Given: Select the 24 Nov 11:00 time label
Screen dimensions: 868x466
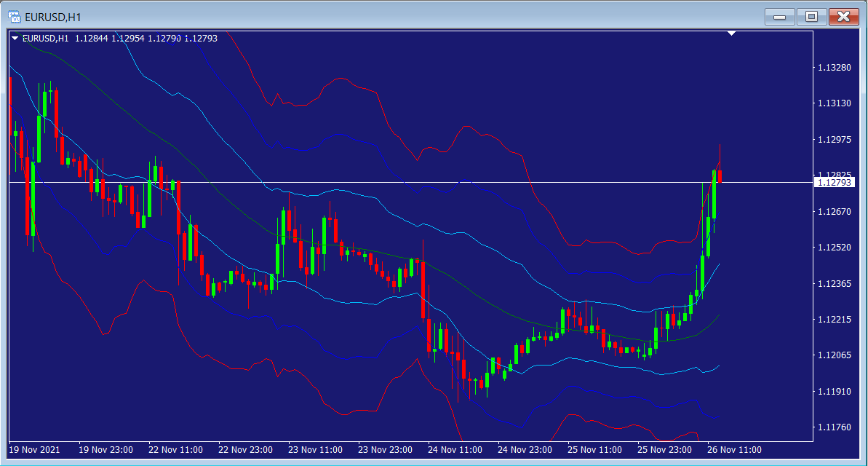Looking at the screenshot, I should 455,449.
